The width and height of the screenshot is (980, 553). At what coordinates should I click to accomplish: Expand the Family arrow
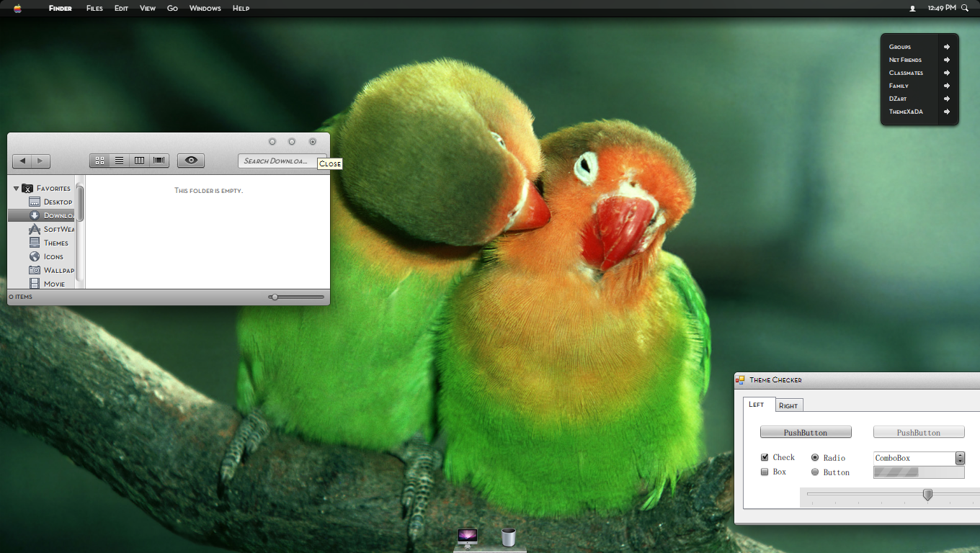tap(947, 86)
